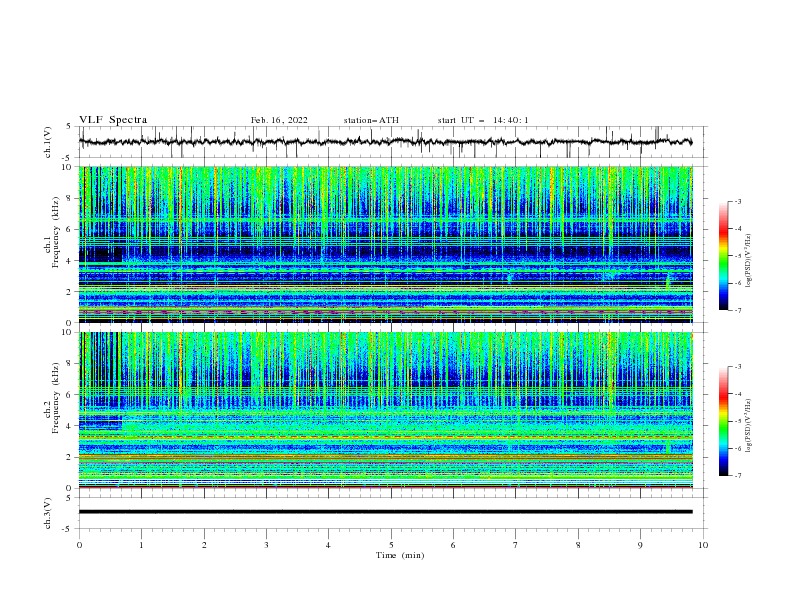Click the "station=ATH" header label

[371, 120]
